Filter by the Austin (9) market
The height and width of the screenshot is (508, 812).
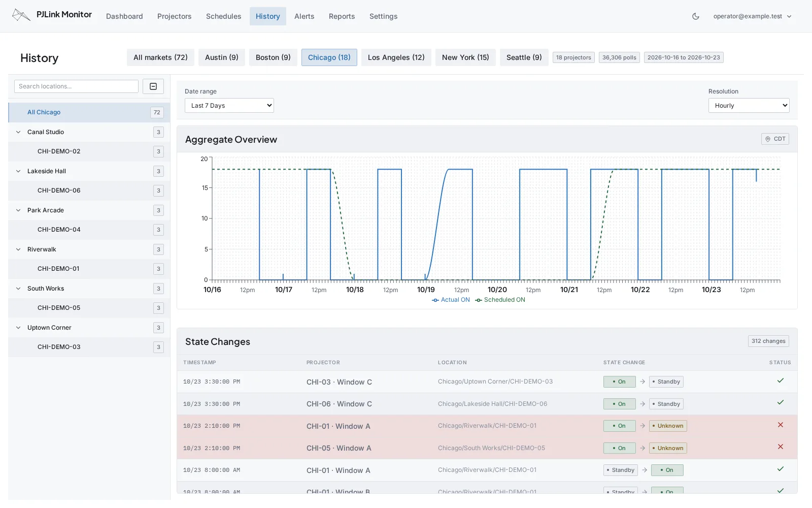pos(222,57)
